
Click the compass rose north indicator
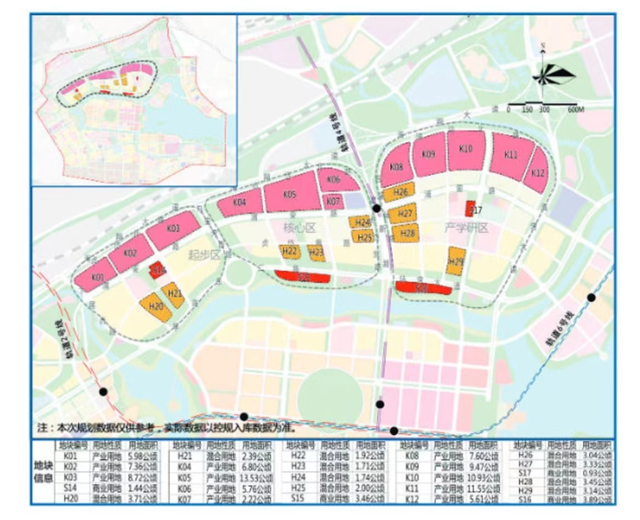click(541, 71)
